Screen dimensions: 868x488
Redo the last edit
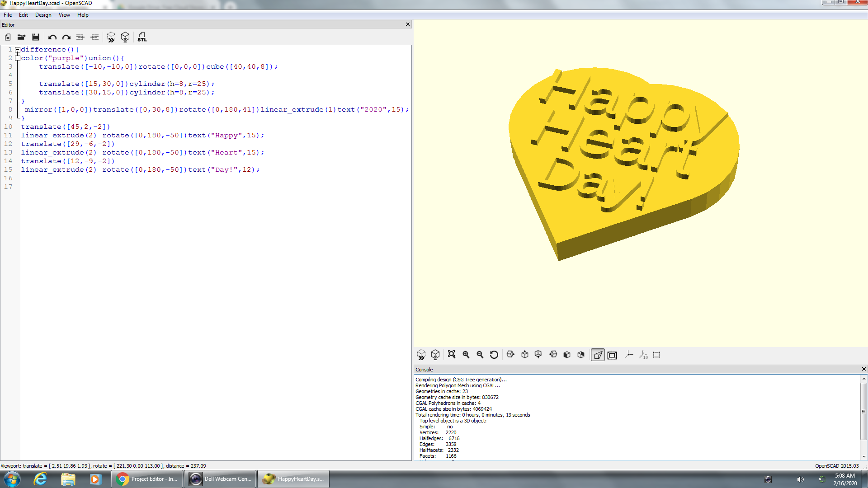click(x=66, y=37)
